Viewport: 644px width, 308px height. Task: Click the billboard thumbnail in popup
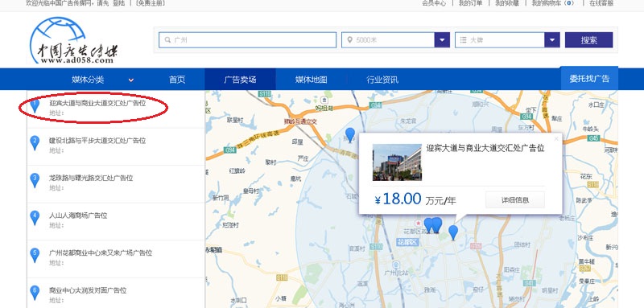(x=397, y=162)
